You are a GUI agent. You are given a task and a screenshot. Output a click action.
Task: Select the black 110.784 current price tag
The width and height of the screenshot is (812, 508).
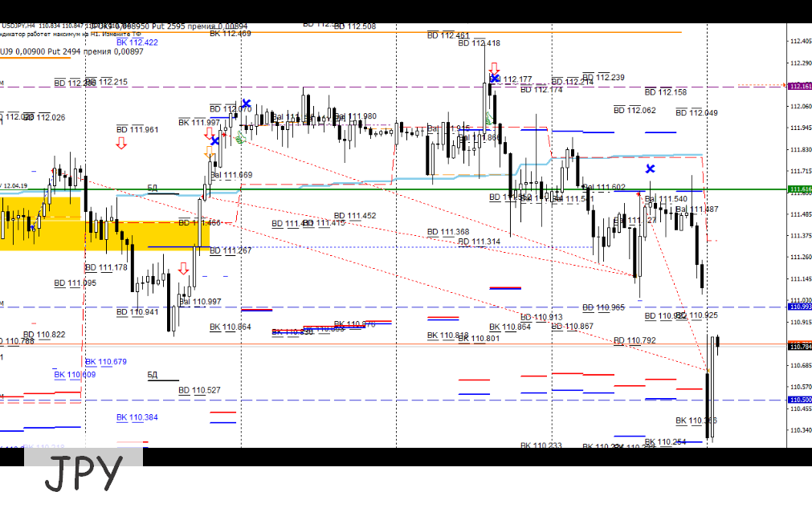(x=800, y=347)
